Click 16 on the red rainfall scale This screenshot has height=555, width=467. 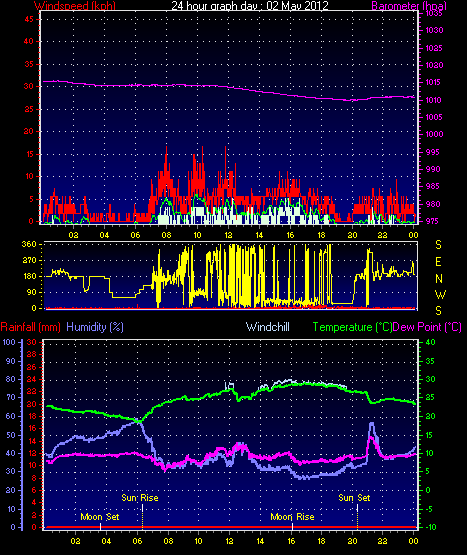(32, 428)
